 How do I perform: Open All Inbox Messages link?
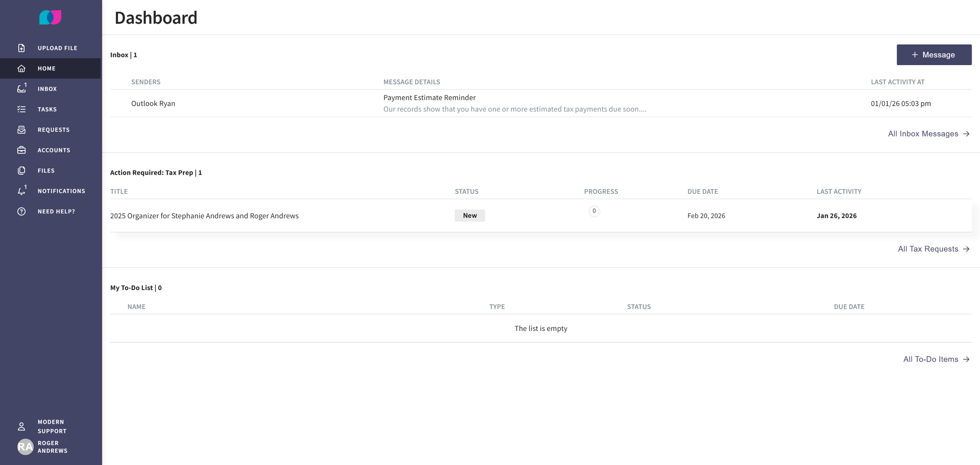pos(928,134)
